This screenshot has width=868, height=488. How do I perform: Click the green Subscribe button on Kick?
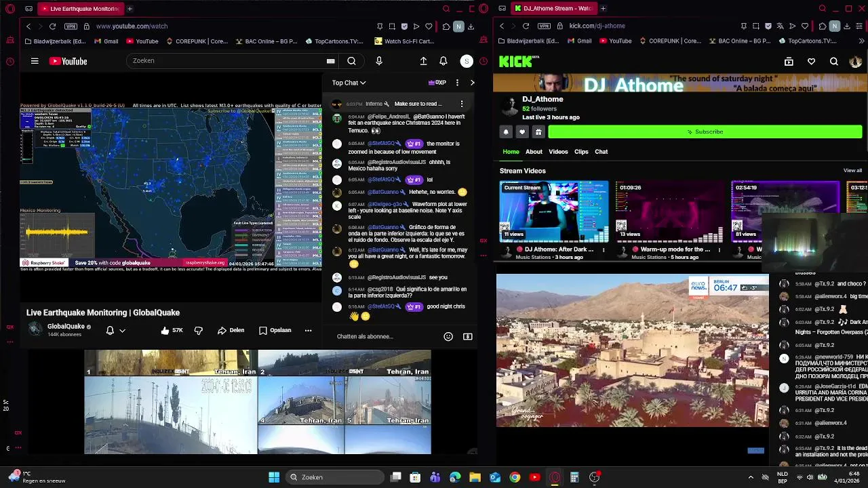point(705,131)
